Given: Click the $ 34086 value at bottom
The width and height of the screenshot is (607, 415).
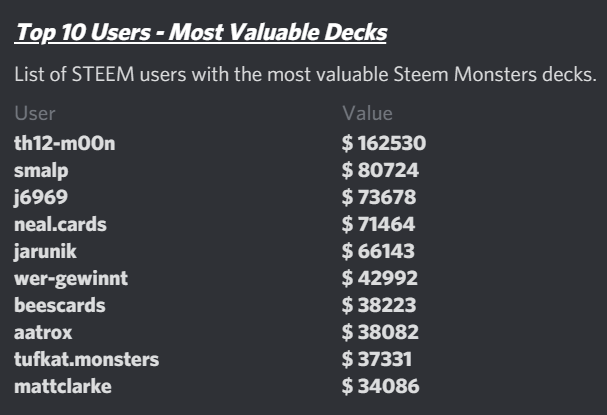Looking at the screenshot, I should [380, 386].
